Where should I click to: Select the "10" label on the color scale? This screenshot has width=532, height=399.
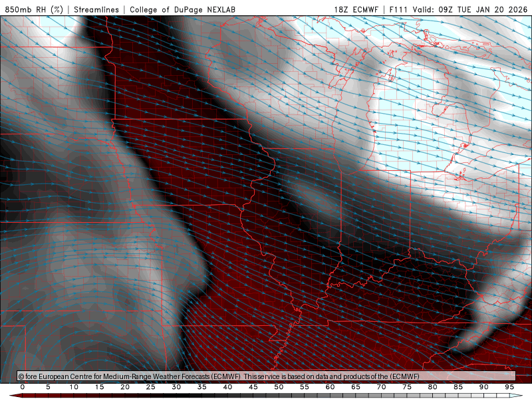[x=74, y=387]
